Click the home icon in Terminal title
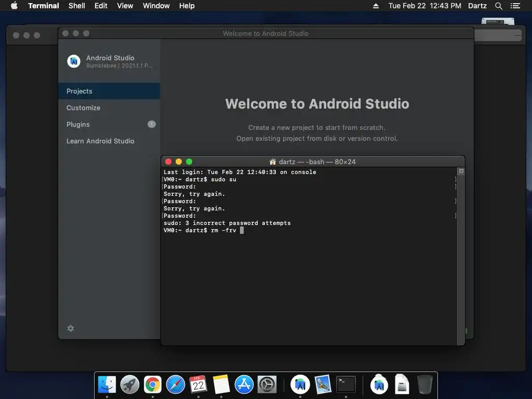The width and height of the screenshot is (532, 399). (x=272, y=162)
